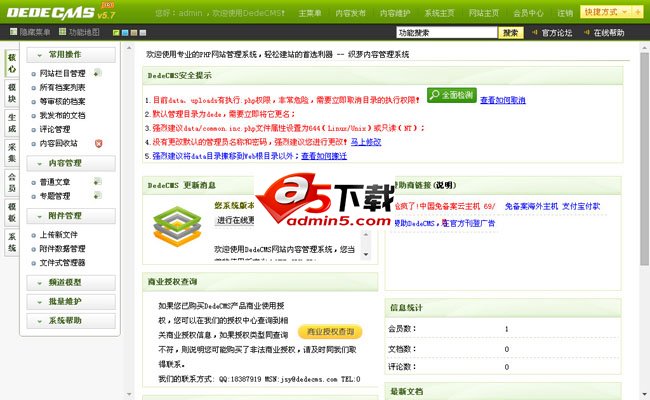Click the red shield icon beside 内容回收站
This screenshot has height=400, width=650.
(98, 143)
